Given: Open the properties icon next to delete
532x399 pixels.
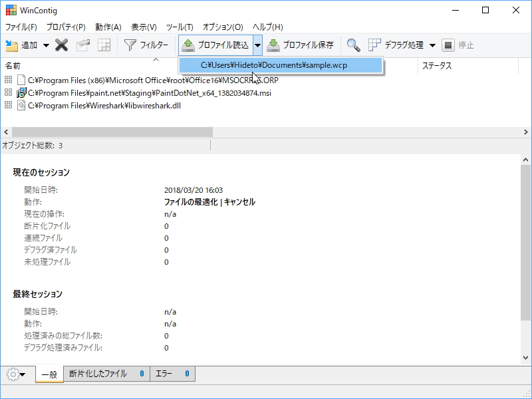Looking at the screenshot, I should click(83, 46).
